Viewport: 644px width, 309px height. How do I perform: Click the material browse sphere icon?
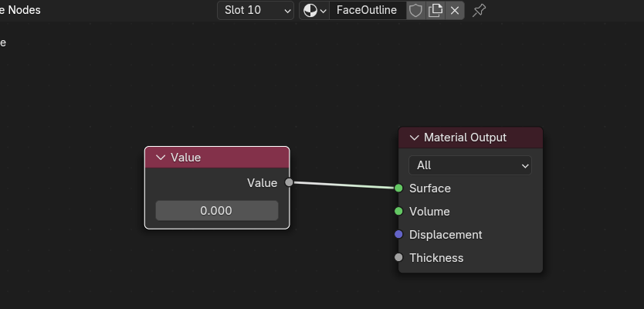[314, 10]
